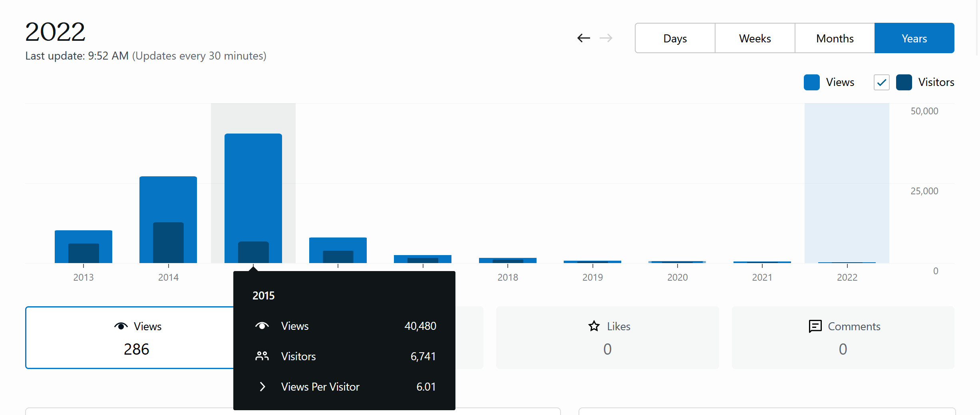Click the speech bubble icon beside Comments
The height and width of the screenshot is (415, 980).
tap(815, 326)
